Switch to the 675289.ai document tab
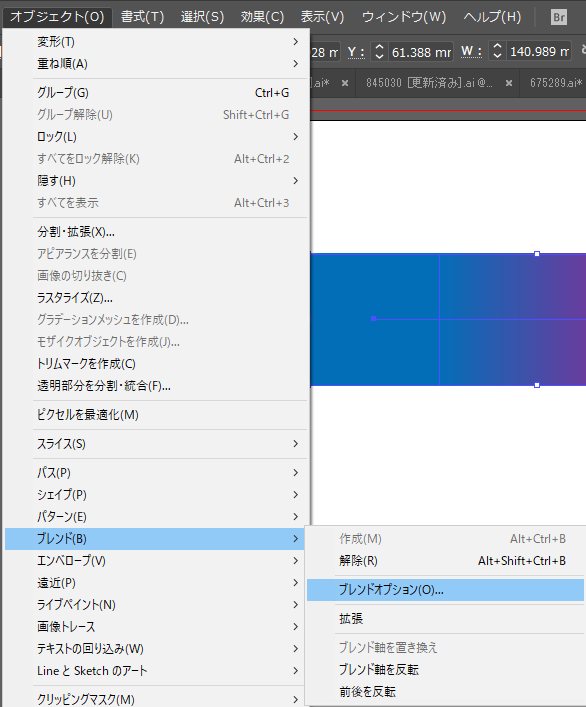Image resolution: width=586 pixels, height=707 pixels. coord(556,83)
